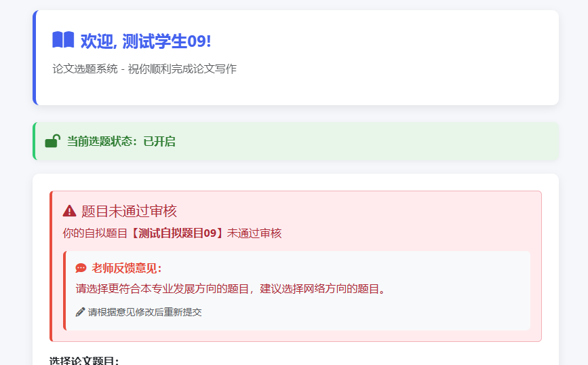
Task: Click the teacher feedback sentence 请选择更符合本专业发展方向的题目
Action: (163, 288)
